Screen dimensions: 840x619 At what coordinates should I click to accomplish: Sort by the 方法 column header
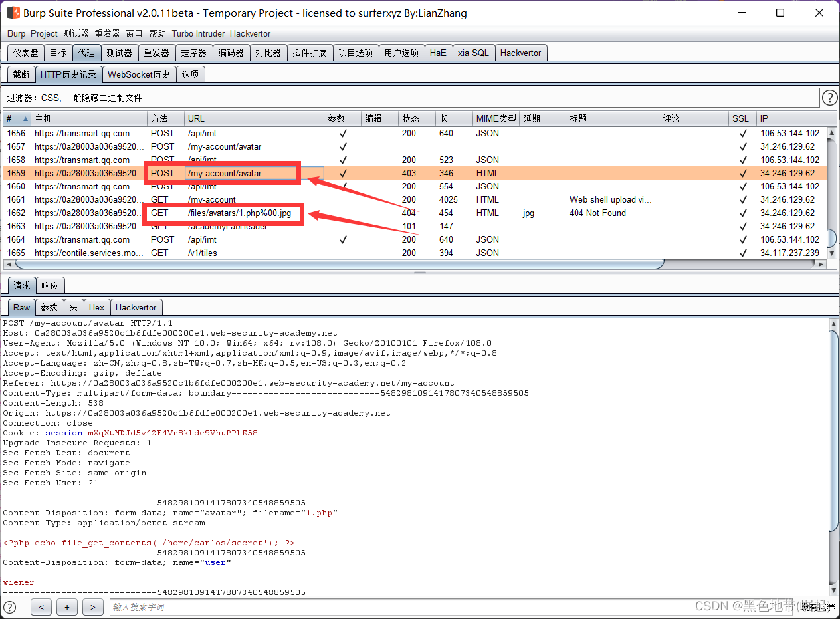point(165,118)
